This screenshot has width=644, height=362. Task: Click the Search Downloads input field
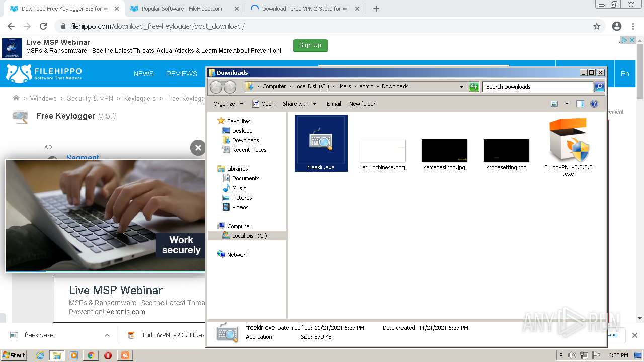click(x=538, y=87)
